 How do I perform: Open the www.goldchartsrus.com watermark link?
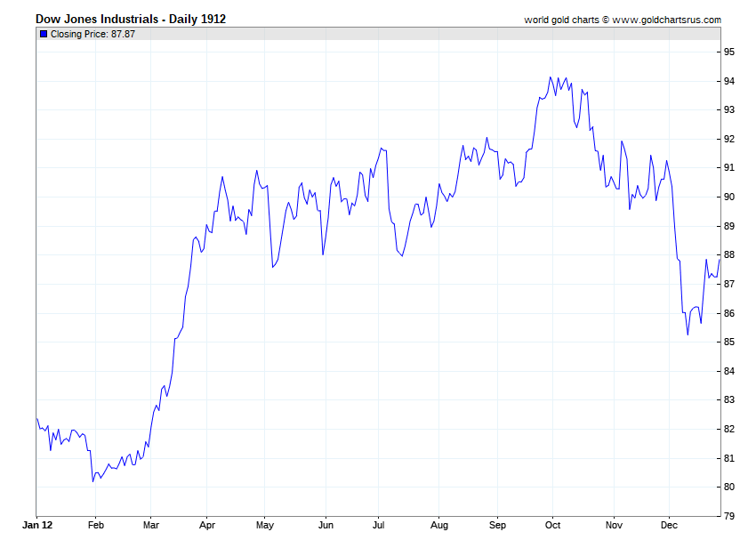pyautogui.click(x=666, y=20)
